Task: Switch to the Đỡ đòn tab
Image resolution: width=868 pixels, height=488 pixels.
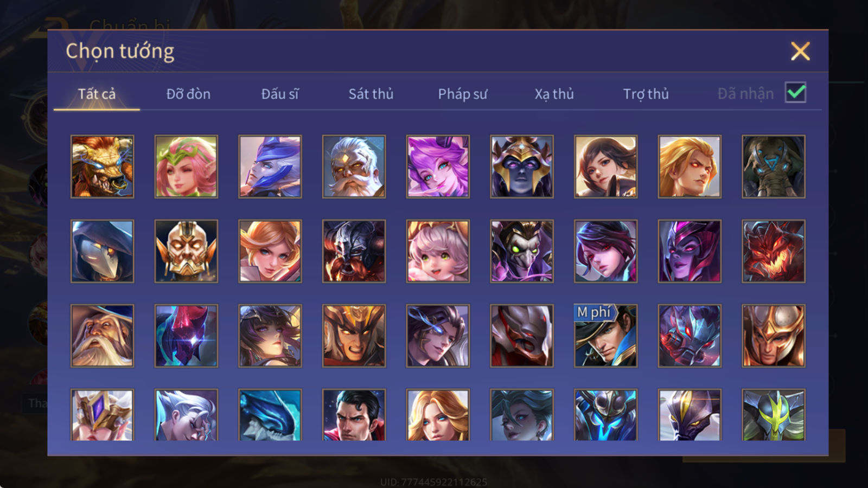Action: point(188,94)
